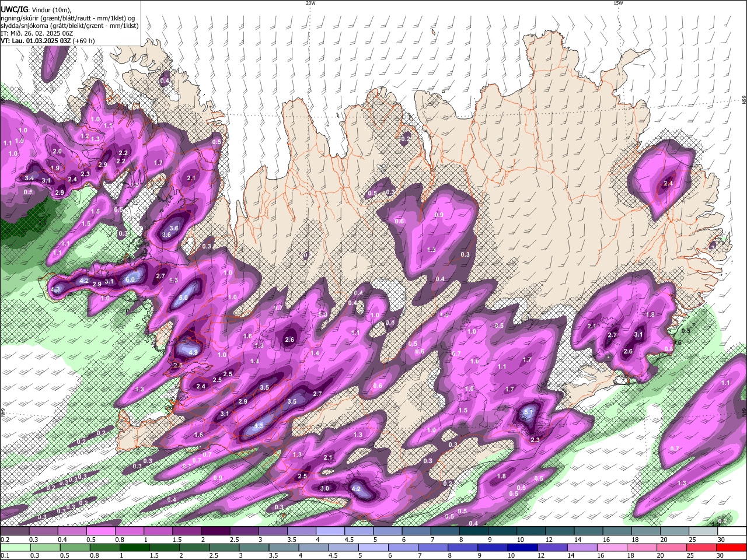Click the deep blue swatch between 10 and 12 in bottom legend
This screenshot has height=560, width=747.
tap(523, 547)
